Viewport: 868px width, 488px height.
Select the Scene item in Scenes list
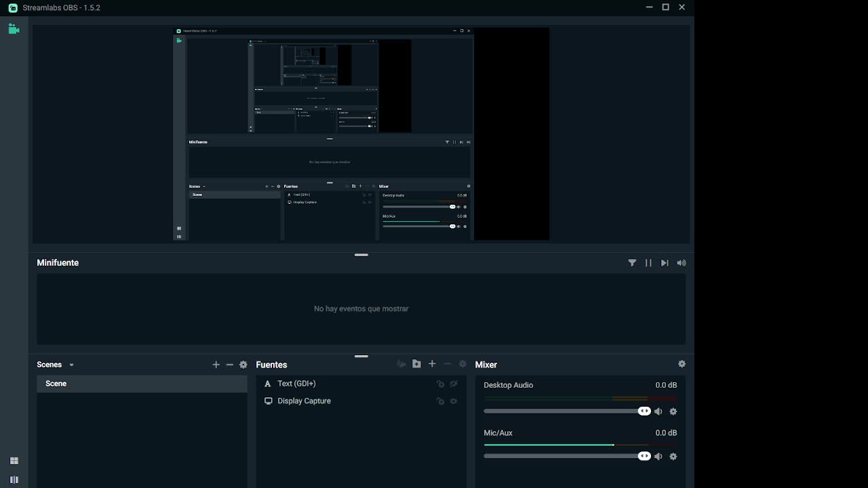pos(142,384)
